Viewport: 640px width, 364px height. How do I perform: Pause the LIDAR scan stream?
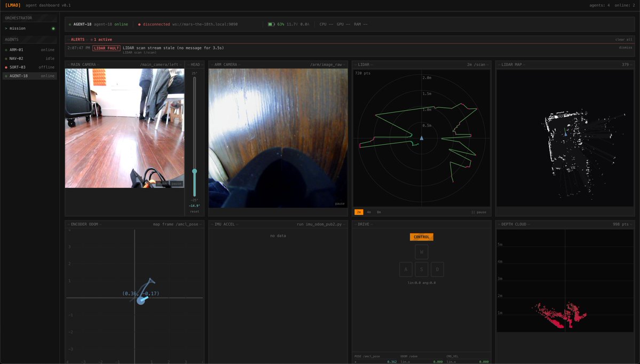tap(479, 212)
